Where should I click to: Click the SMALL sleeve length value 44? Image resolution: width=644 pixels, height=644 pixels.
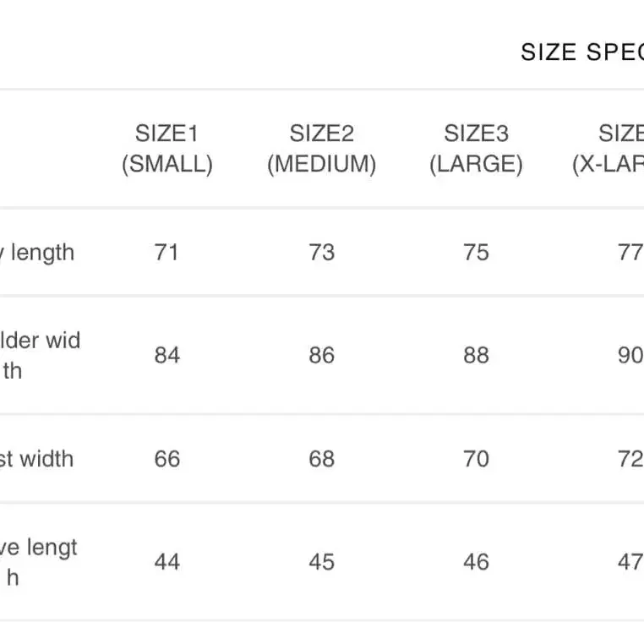coord(166,562)
